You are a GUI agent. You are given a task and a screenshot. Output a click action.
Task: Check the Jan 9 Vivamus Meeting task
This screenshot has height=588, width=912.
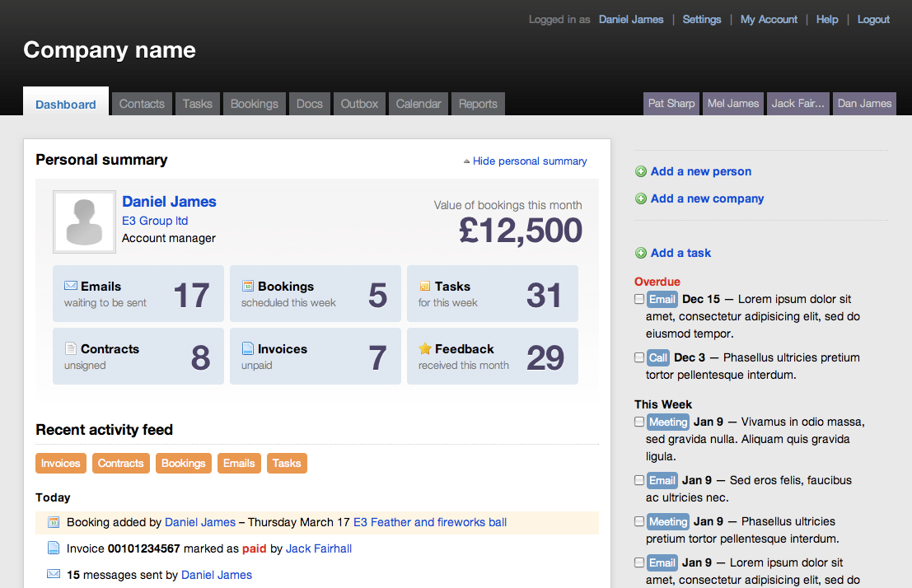(x=639, y=422)
